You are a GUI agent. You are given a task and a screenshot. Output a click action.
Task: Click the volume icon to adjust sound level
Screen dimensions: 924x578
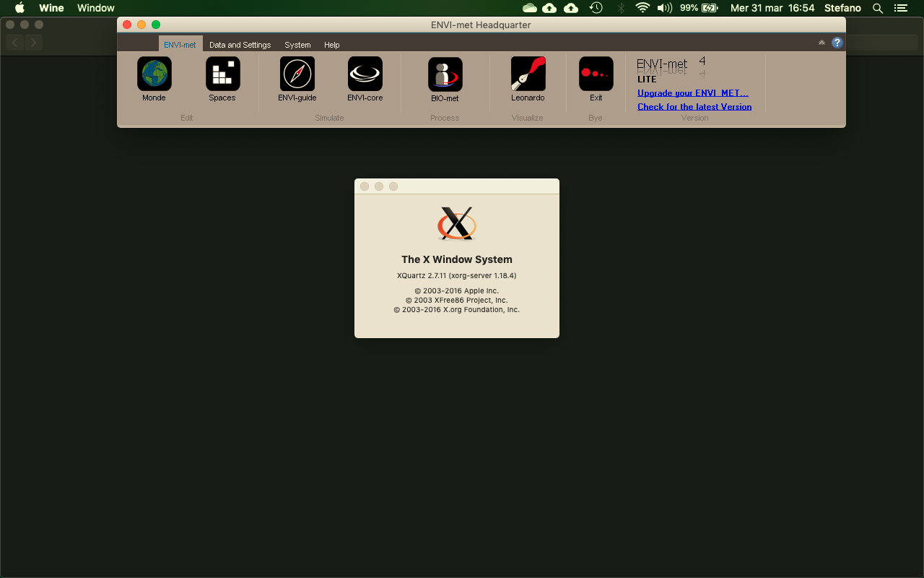coord(663,8)
